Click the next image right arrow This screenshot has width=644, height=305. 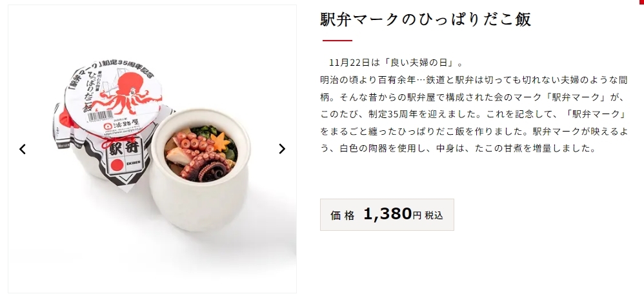281,149
